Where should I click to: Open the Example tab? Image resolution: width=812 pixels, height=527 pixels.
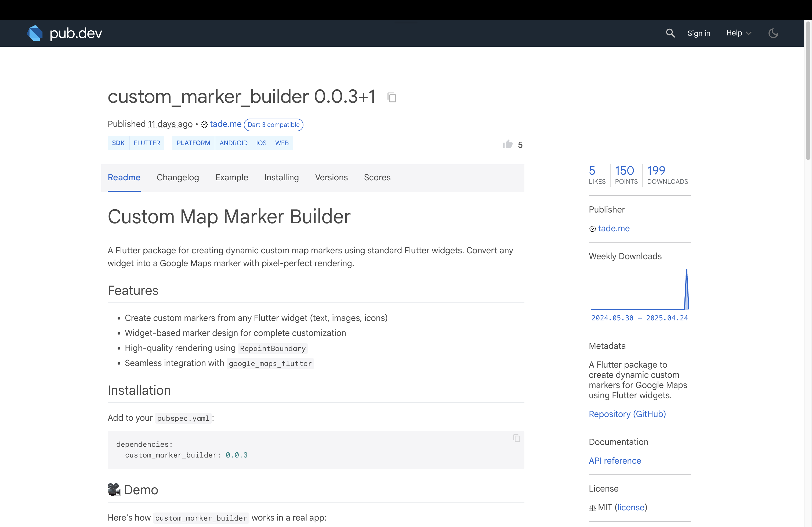click(x=231, y=177)
